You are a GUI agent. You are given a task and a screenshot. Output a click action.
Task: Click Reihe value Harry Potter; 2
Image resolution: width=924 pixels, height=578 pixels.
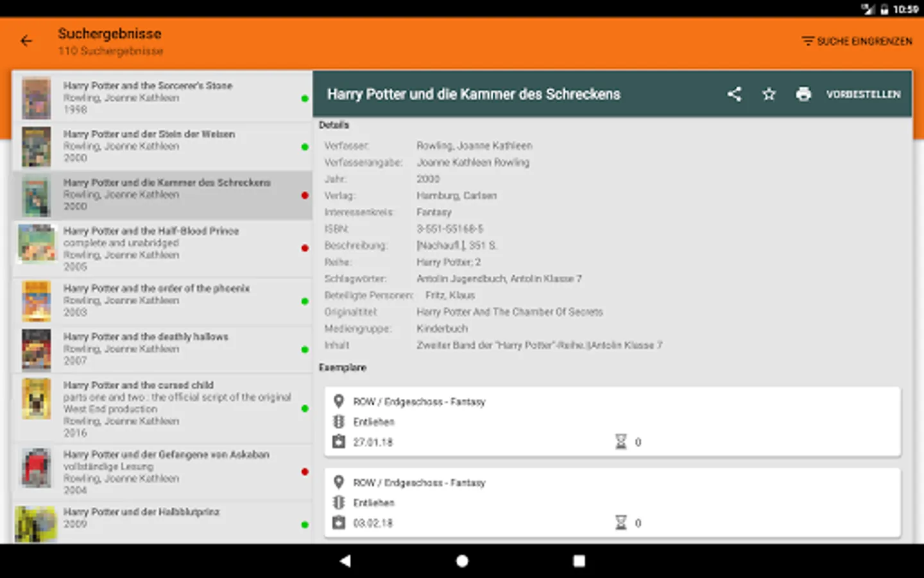coord(449,262)
